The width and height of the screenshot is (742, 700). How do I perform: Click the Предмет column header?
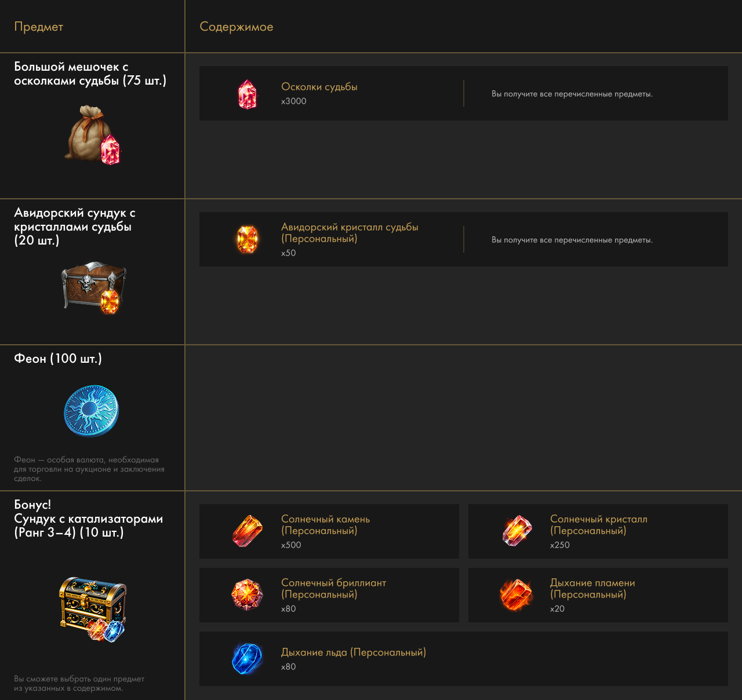tap(39, 27)
